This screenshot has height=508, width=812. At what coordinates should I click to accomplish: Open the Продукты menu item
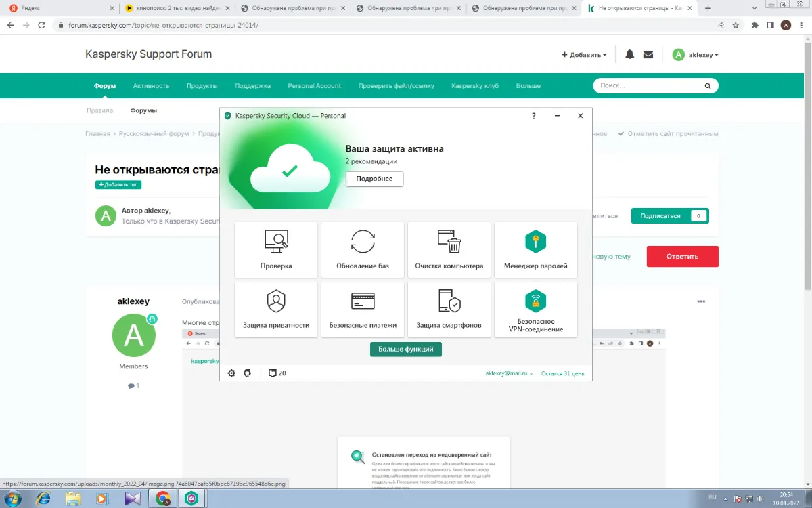tap(202, 86)
